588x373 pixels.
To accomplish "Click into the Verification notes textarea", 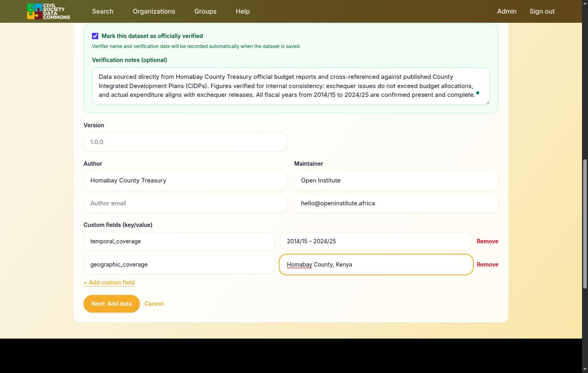I will click(x=291, y=86).
